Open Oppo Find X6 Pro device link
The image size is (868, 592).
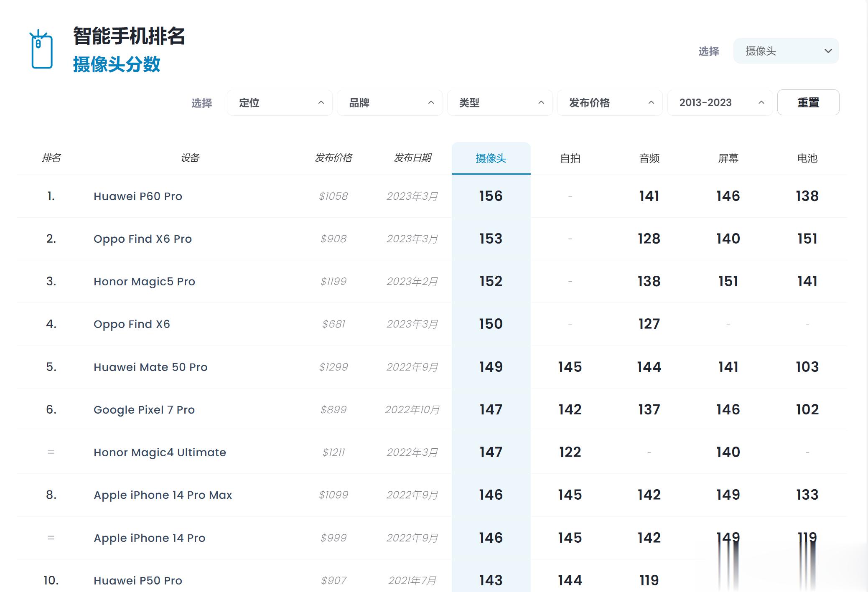(x=143, y=239)
